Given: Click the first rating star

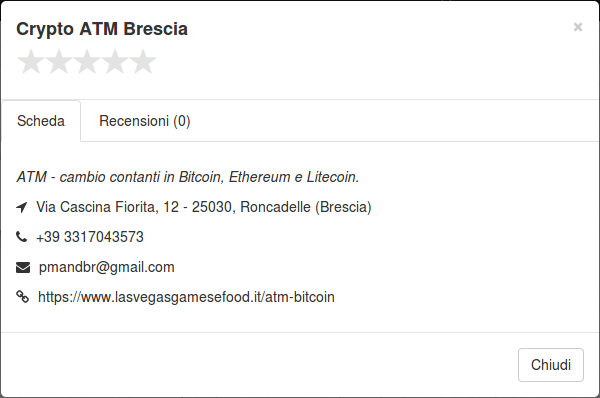Looking at the screenshot, I should coord(31,62).
